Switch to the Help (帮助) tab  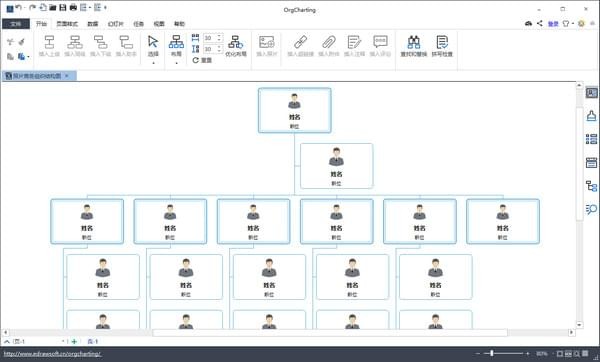tap(179, 24)
